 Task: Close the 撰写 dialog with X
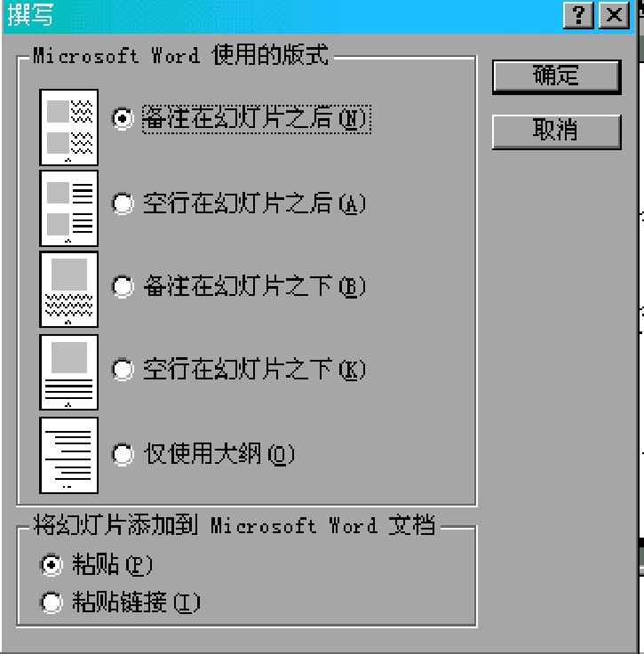[x=614, y=15]
